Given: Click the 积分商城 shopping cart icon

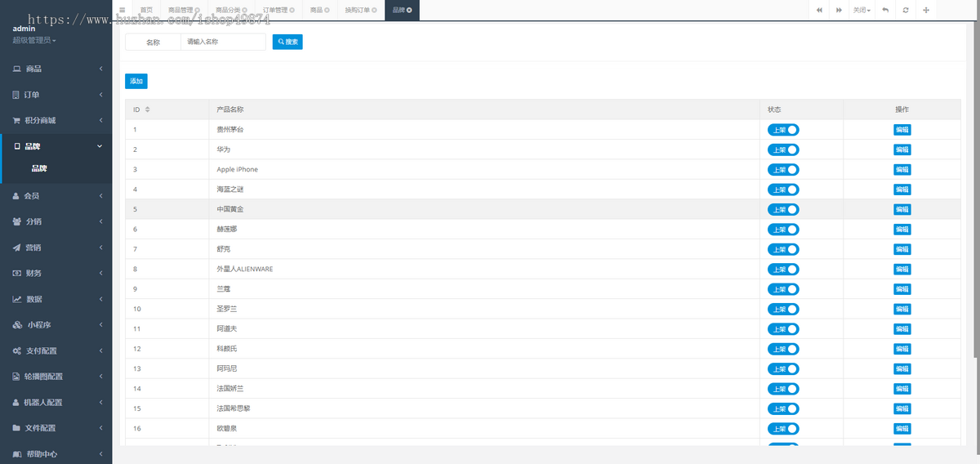Looking at the screenshot, I should [16, 120].
